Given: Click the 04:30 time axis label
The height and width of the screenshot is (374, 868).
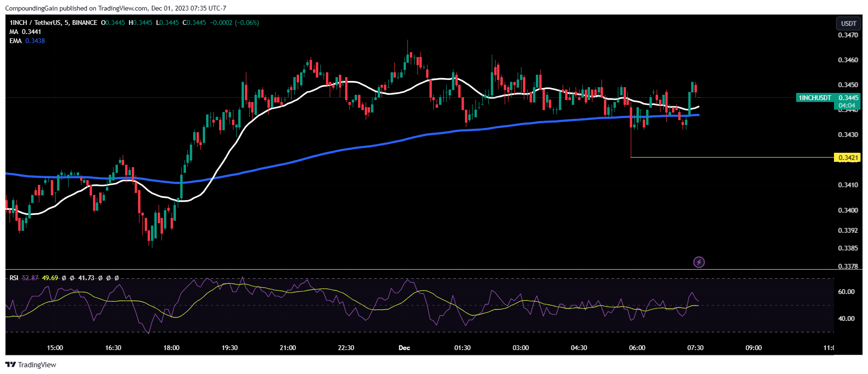Looking at the screenshot, I should tap(579, 348).
